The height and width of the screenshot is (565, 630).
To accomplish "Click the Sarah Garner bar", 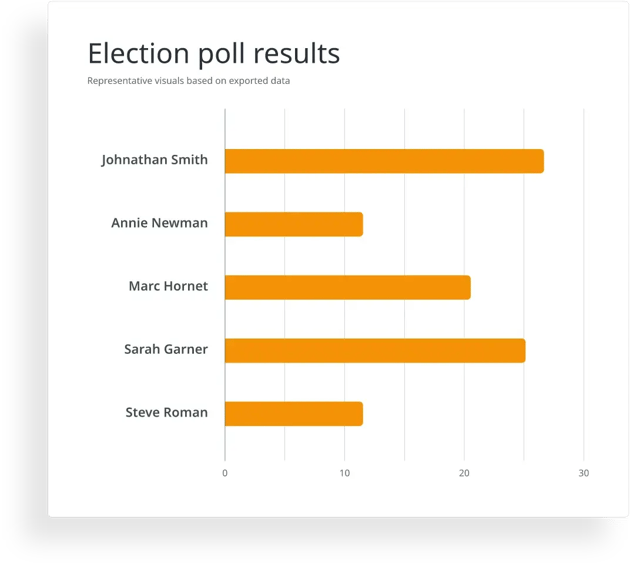I will (375, 350).
